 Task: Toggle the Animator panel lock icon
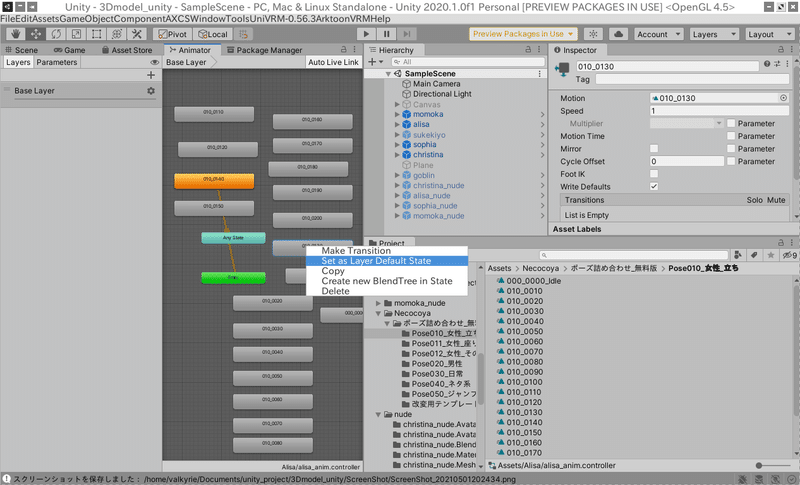(344, 49)
